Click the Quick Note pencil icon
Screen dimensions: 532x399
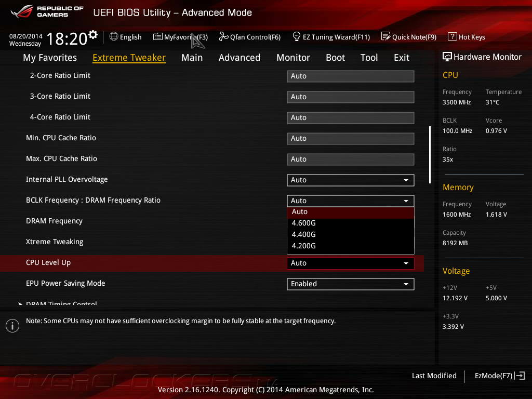(385, 36)
